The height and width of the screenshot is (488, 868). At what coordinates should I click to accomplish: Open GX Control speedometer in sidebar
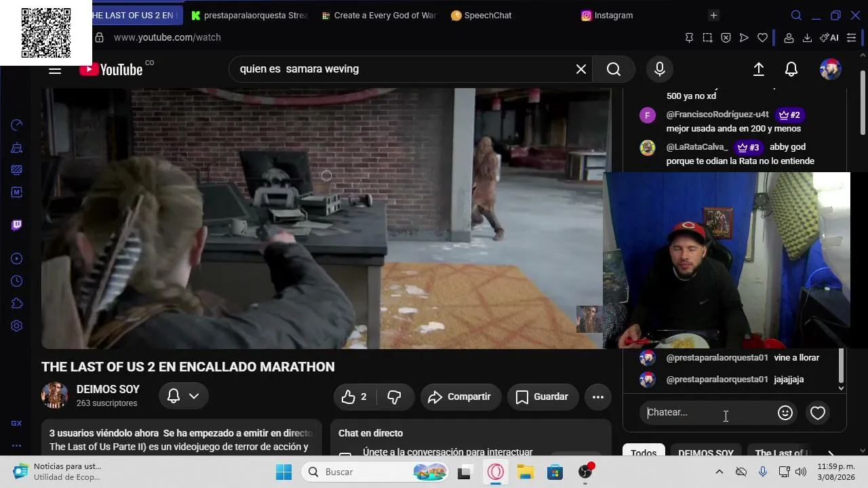pos(17,125)
